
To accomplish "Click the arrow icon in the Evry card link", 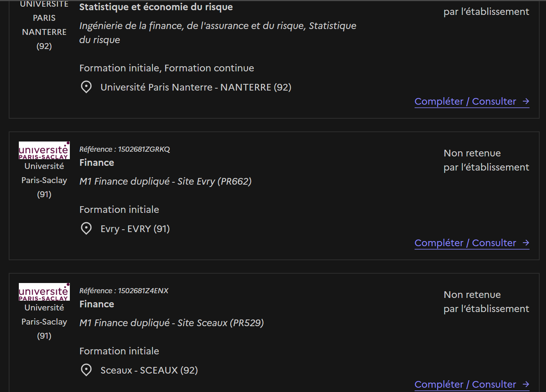I will point(526,243).
